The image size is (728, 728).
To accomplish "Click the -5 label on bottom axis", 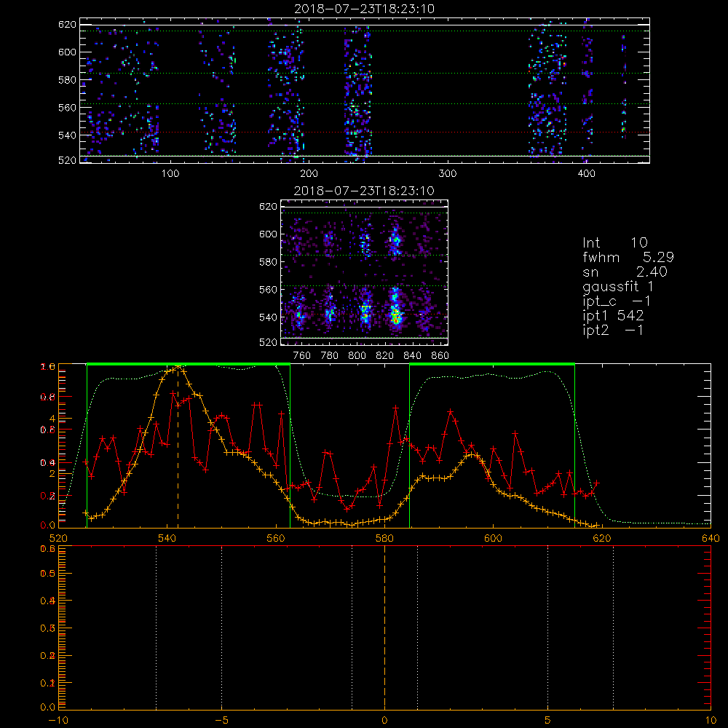I will tap(221, 720).
